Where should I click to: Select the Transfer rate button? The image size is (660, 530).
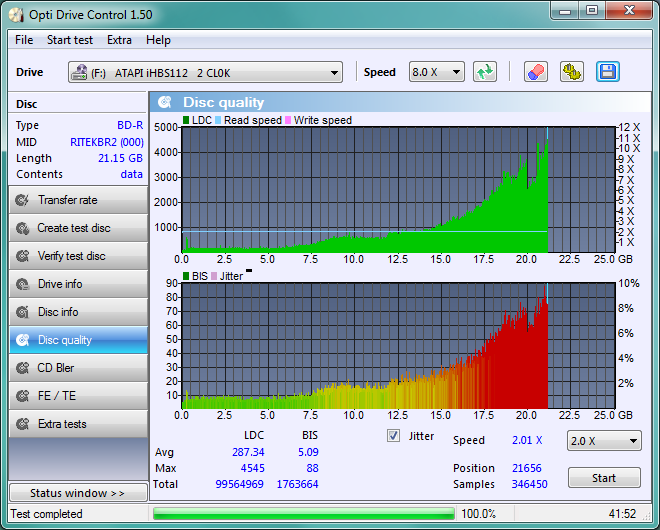click(x=78, y=200)
